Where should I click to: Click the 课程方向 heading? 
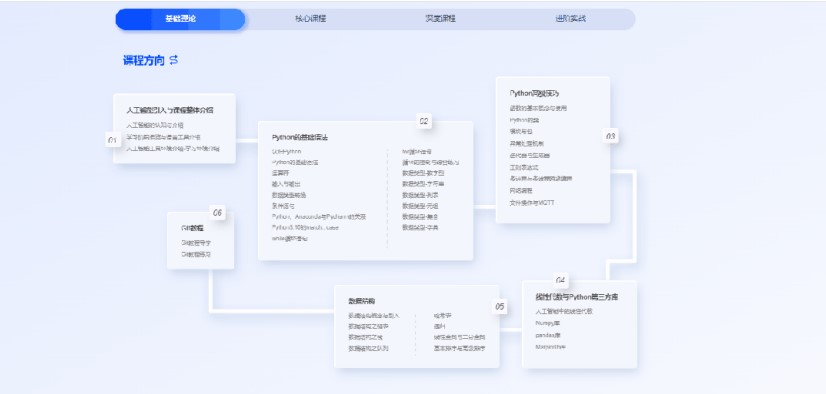pyautogui.click(x=144, y=61)
